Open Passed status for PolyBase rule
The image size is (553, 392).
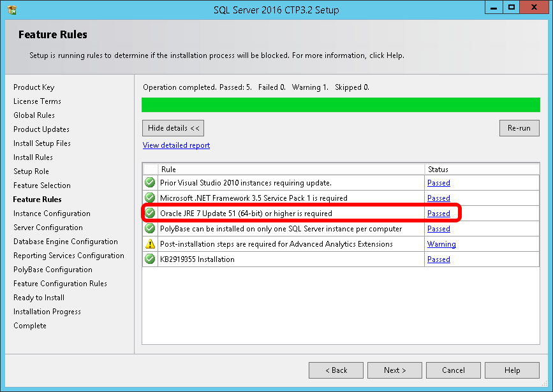tap(438, 228)
